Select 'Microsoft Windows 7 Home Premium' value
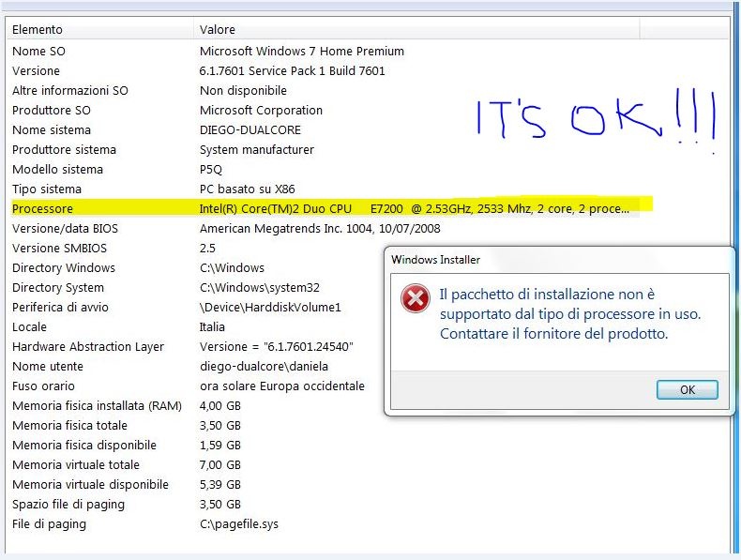The height and width of the screenshot is (560, 741). click(x=301, y=51)
